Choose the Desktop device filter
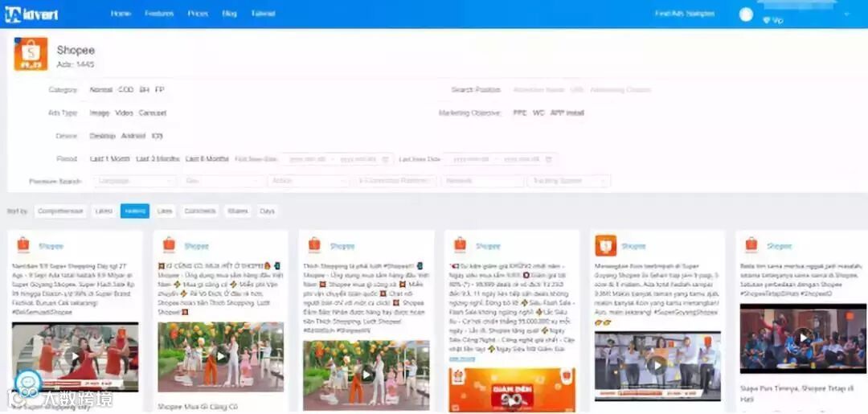 (x=102, y=136)
